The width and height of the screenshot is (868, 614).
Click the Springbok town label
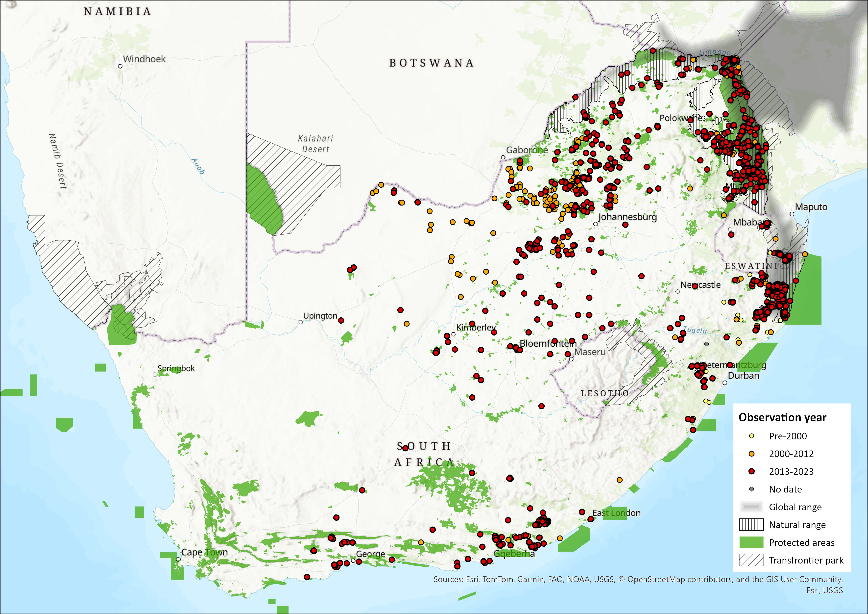coord(176,368)
